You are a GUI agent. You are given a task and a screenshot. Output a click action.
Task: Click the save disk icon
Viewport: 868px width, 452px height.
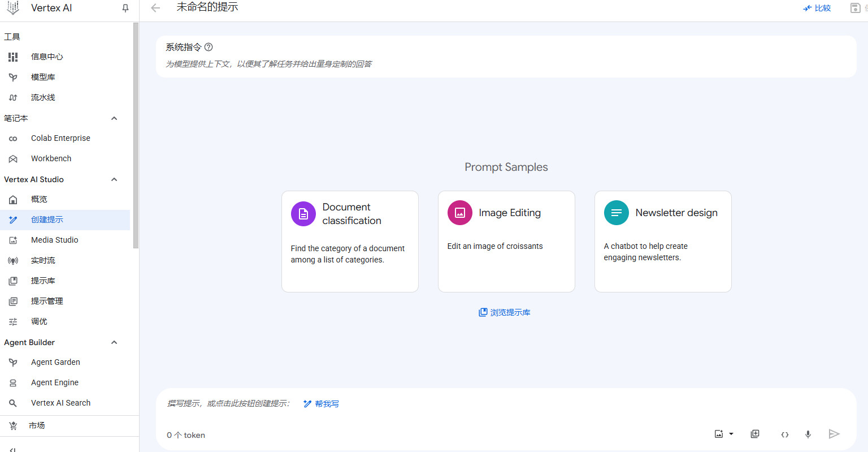pyautogui.click(x=856, y=8)
